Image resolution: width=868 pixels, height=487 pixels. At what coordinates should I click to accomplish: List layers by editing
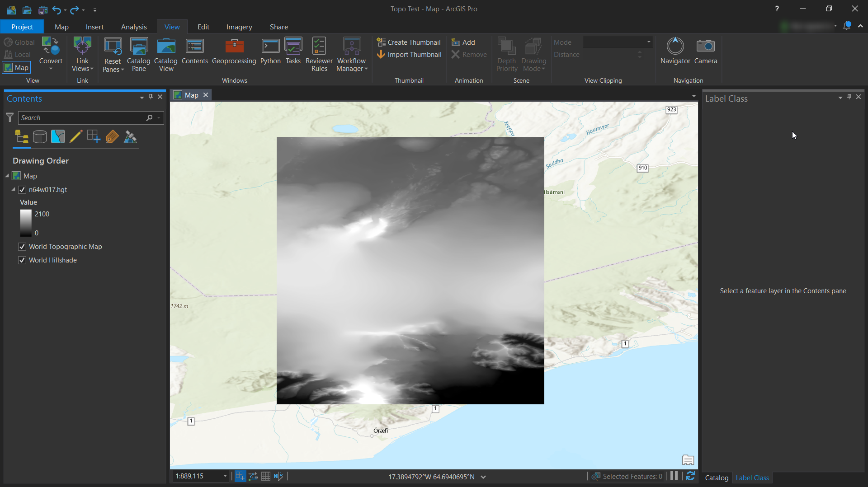pyautogui.click(x=76, y=136)
